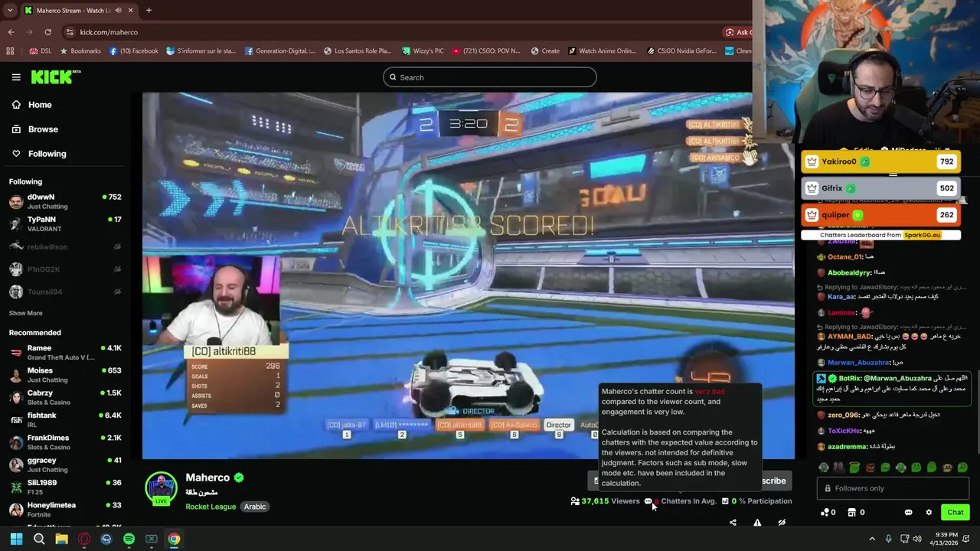
Task: Send message with Chat button
Action: point(955,513)
